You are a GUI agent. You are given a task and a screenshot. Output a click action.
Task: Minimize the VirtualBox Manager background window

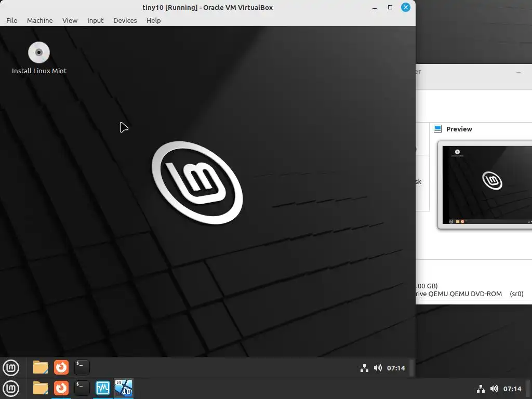pyautogui.click(x=518, y=72)
